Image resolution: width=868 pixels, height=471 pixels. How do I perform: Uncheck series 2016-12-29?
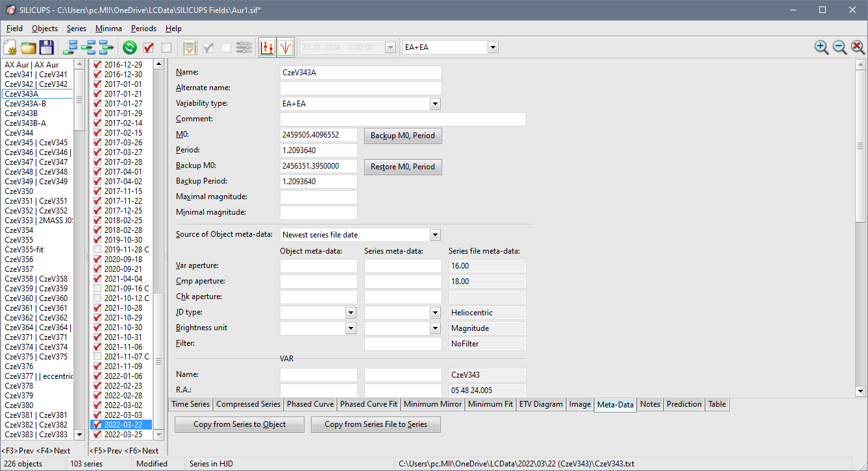(97, 65)
